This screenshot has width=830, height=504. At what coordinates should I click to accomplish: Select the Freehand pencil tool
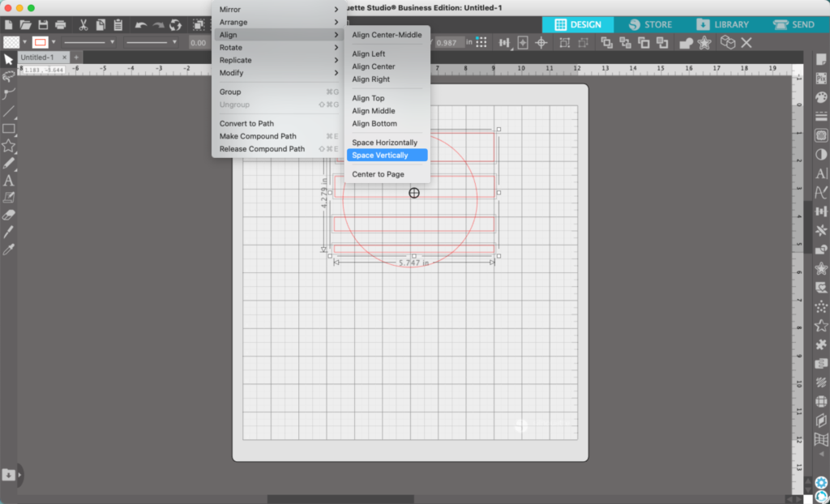click(8, 163)
